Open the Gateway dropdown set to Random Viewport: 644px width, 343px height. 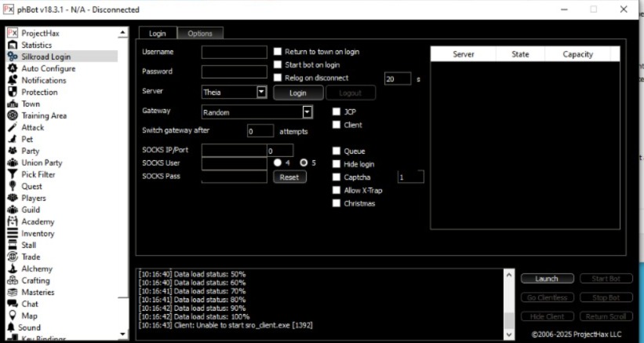307,112
